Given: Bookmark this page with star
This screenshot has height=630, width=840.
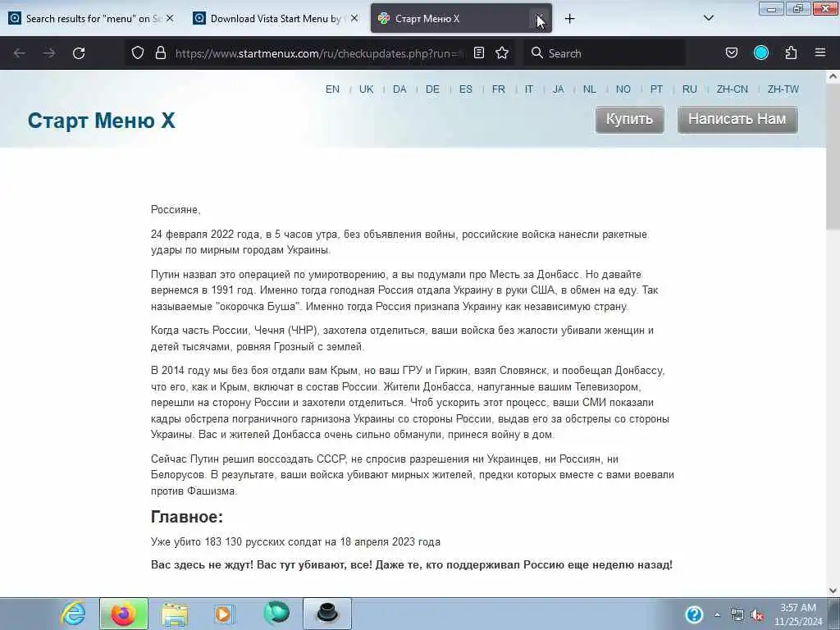Looking at the screenshot, I should click(x=502, y=53).
